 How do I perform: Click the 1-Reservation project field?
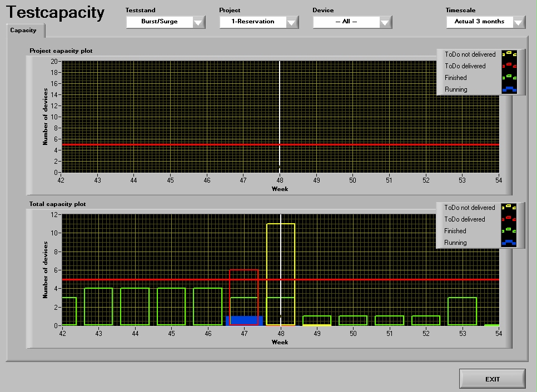[253, 22]
